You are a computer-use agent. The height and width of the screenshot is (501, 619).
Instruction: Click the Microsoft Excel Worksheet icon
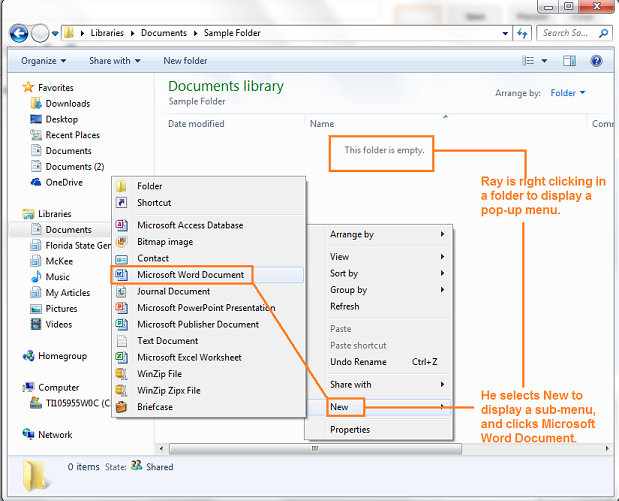click(x=121, y=357)
